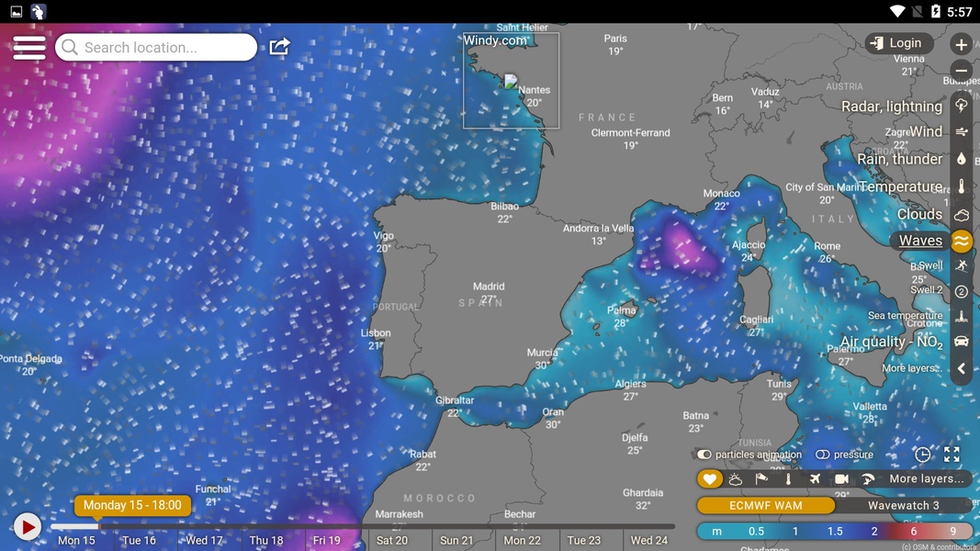The image size is (980, 551).
Task: Click the webcam camera icon
Action: coord(841,479)
